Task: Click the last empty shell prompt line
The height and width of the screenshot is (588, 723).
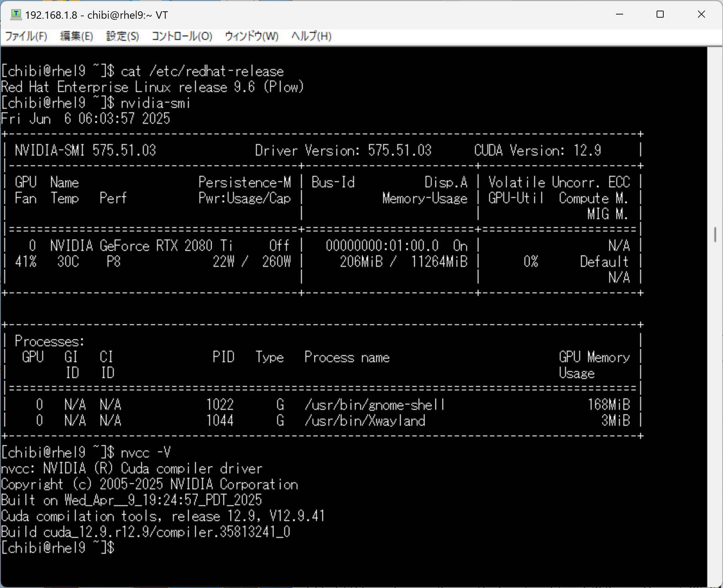Action: [58, 548]
